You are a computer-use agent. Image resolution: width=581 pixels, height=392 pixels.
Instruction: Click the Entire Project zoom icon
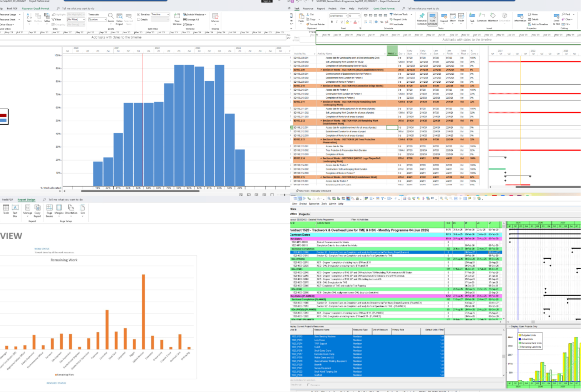coord(119,19)
